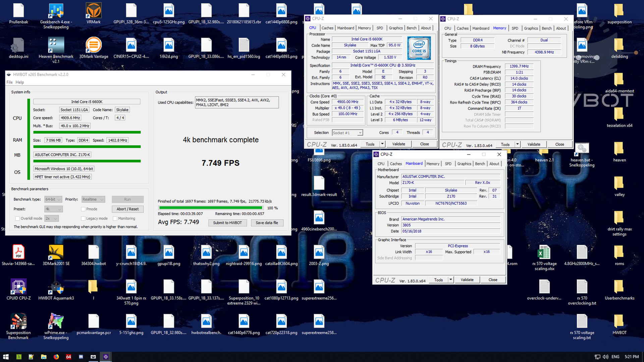Open About tab in CPU-Z Memory window
644x362 pixels.
pyautogui.click(x=561, y=28)
